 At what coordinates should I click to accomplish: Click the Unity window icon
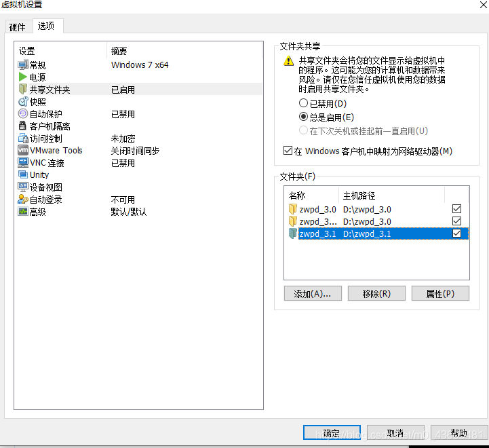click(x=23, y=174)
